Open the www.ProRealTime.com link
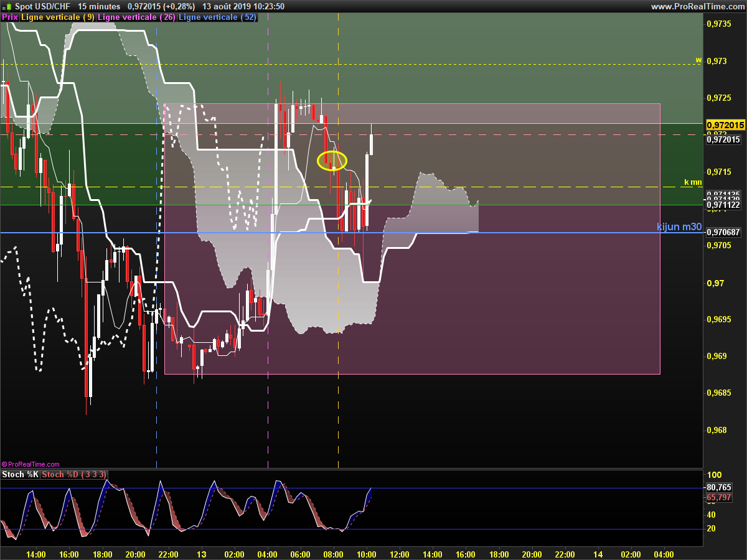 [697, 6]
